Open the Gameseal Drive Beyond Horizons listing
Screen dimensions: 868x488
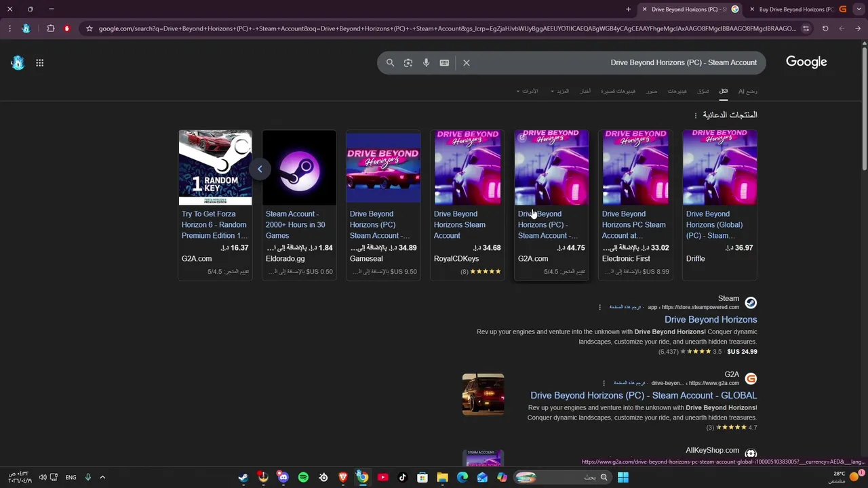tap(380, 224)
